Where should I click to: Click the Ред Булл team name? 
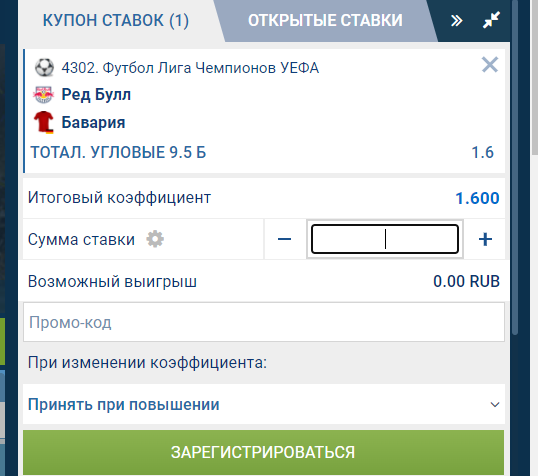[x=96, y=95]
